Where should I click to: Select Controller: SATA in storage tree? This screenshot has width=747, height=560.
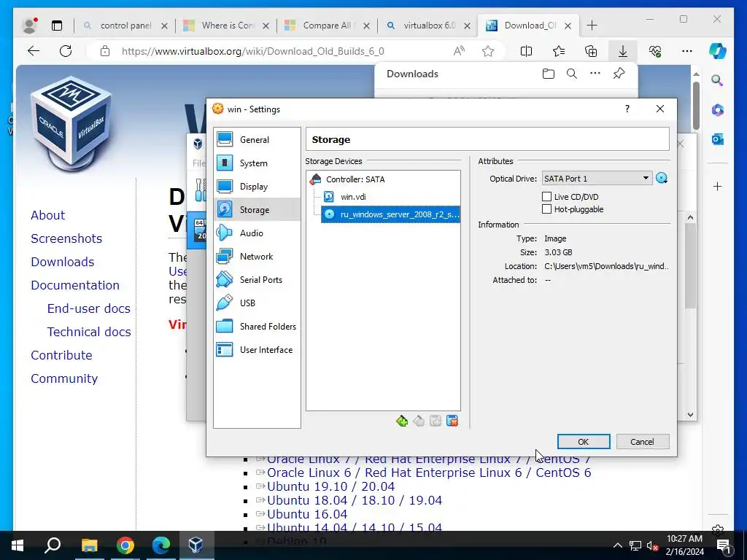pos(355,179)
